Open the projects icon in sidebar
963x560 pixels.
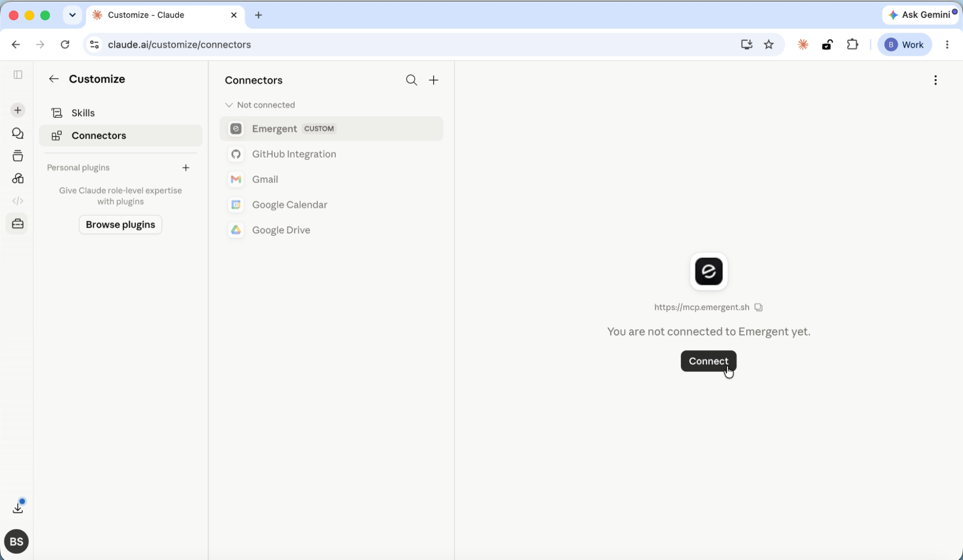[18, 156]
